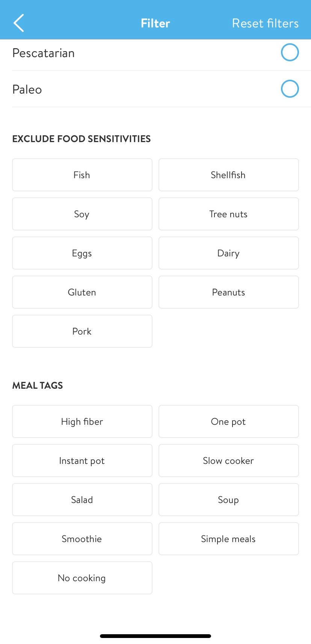
Task: Select the Salad meal tag
Action: (x=82, y=500)
